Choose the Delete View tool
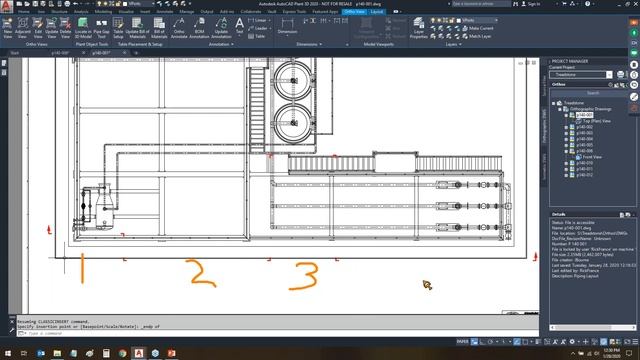 point(65,28)
